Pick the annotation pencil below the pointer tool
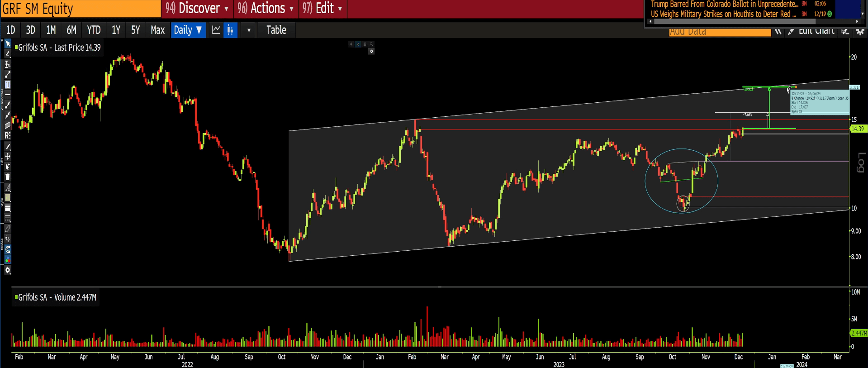The height and width of the screenshot is (368, 868). pos(8,54)
